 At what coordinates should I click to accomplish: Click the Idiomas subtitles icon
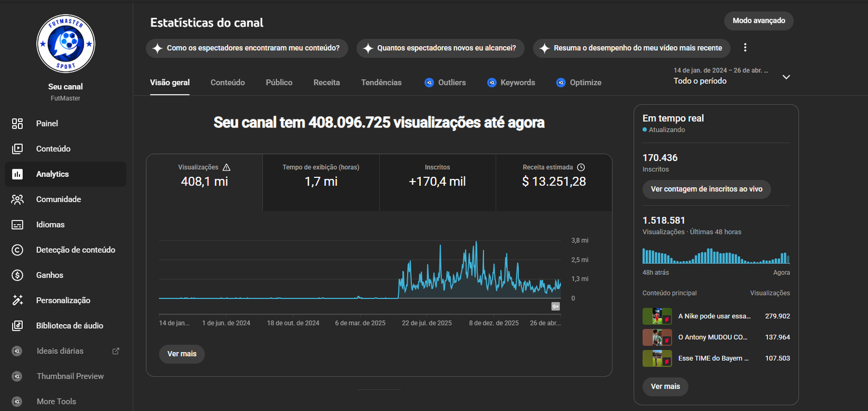pos(17,224)
